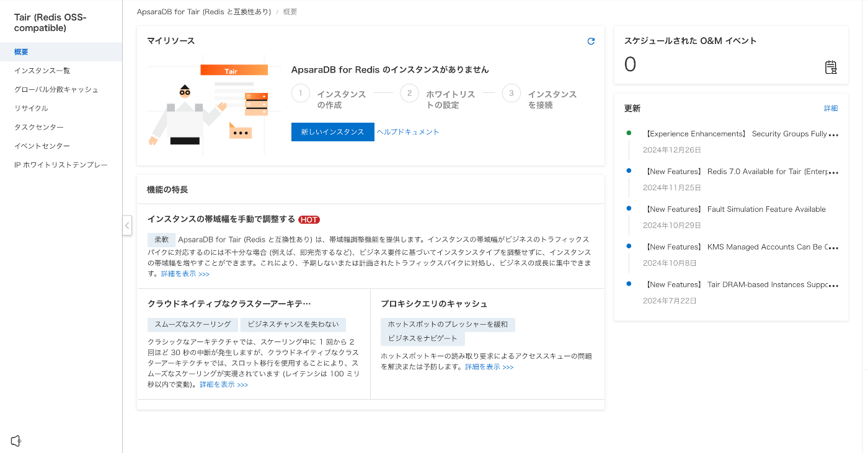The height and width of the screenshot is (453, 868).
Task: Click the ビジネスチャンスを失わない tag
Action: [293, 325]
